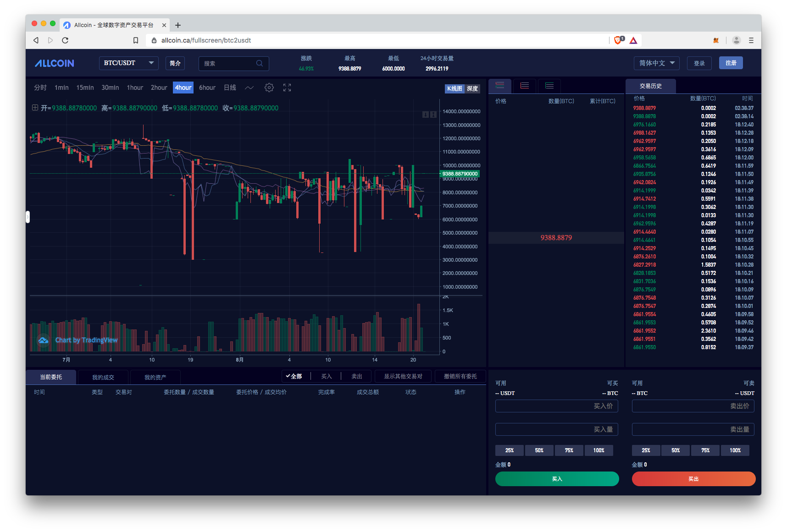Click the red 卖出 sell button
The image size is (787, 532).
pos(693,479)
